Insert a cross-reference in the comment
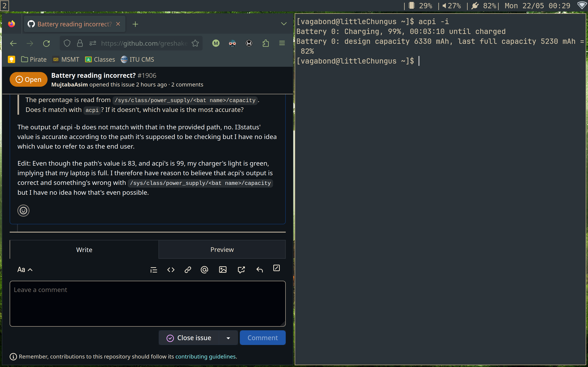588x367 pixels. coord(241,270)
